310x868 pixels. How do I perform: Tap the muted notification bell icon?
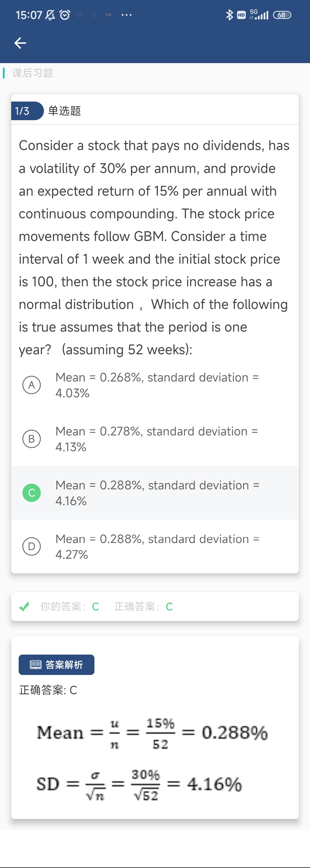50,15
